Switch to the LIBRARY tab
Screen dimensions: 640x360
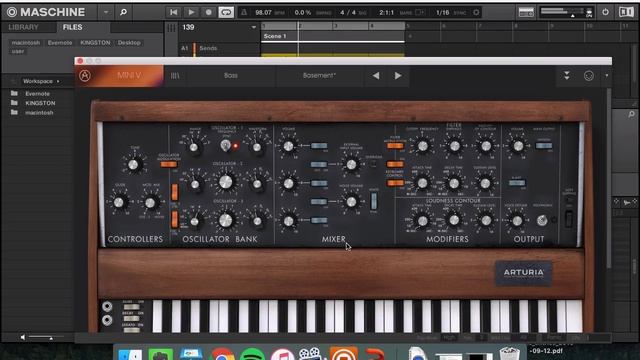(x=24, y=27)
